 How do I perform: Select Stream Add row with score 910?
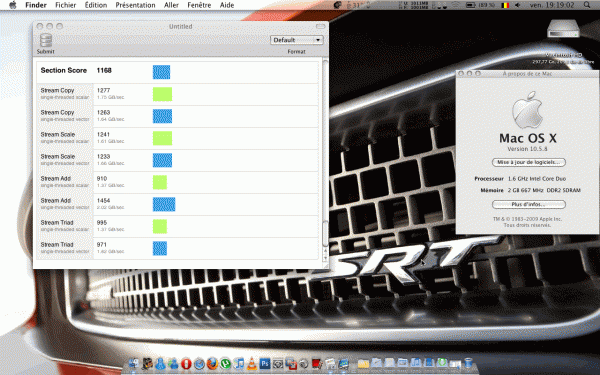pos(178,182)
